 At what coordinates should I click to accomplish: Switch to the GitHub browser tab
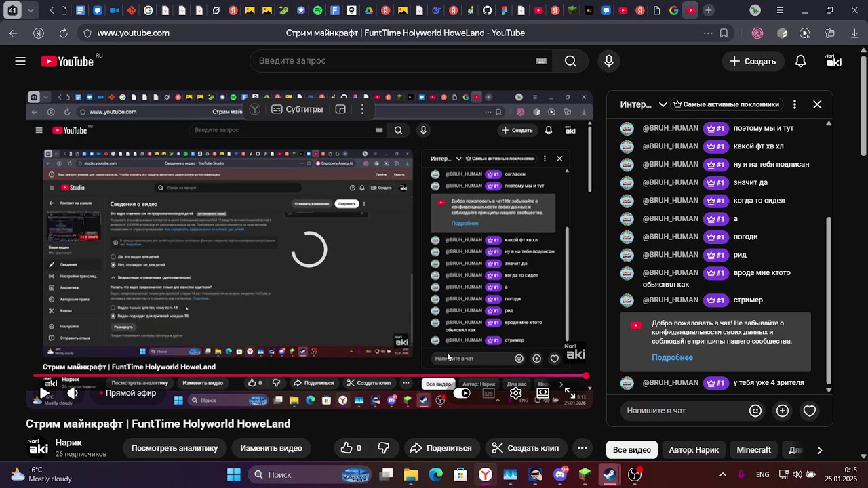click(x=488, y=10)
